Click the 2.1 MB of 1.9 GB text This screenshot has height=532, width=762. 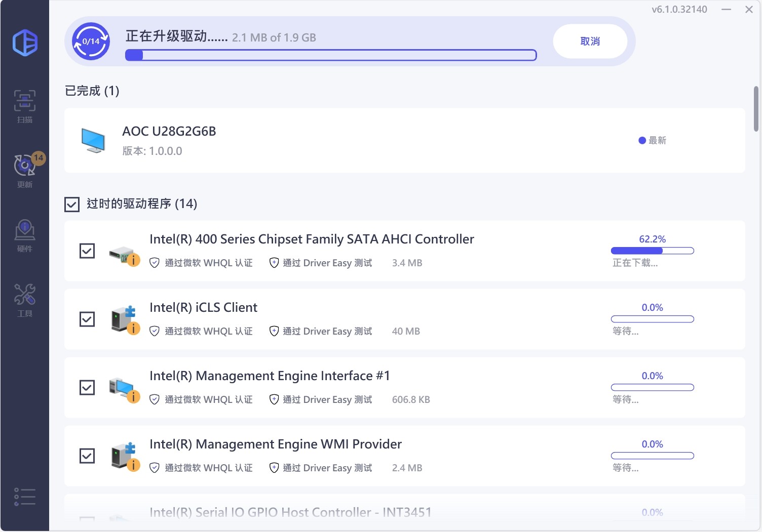(x=274, y=37)
